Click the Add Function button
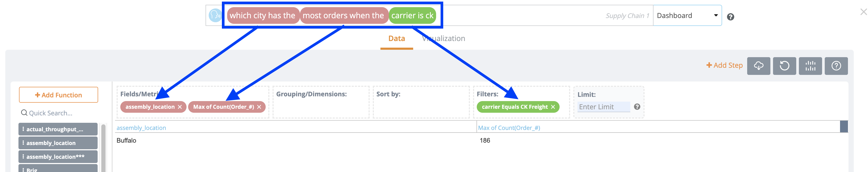 (x=58, y=95)
